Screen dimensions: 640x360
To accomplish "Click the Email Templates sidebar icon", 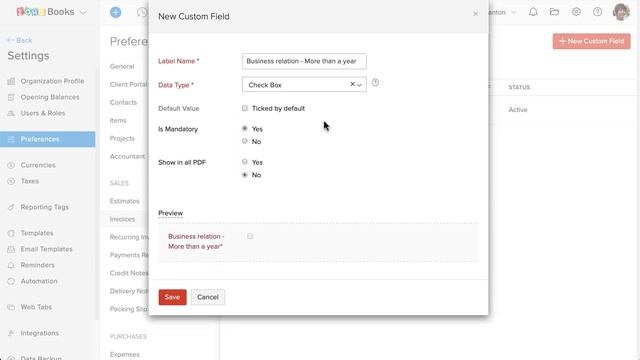I will (x=11, y=249).
